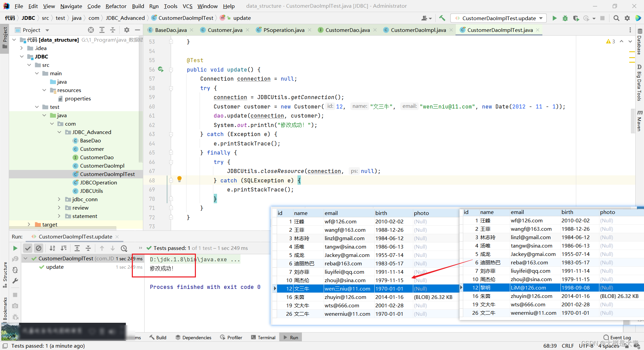
Task: Run with Coverage using the shield icon
Action: [576, 18]
